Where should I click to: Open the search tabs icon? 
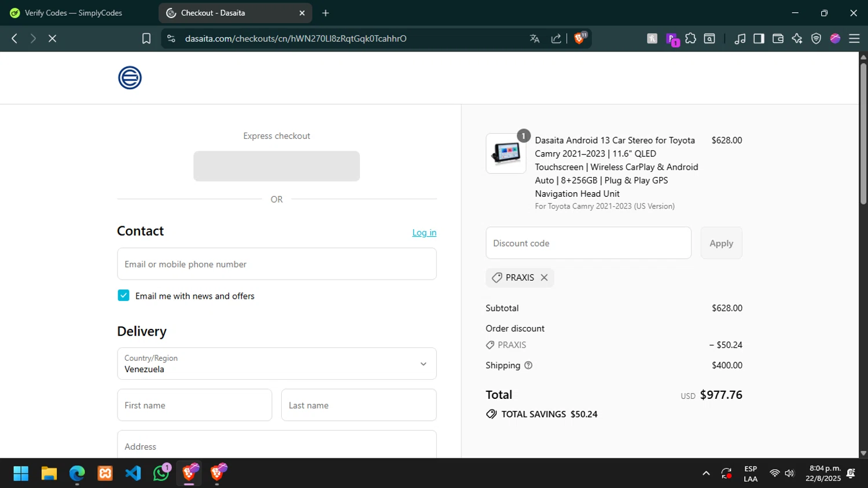[709, 38]
